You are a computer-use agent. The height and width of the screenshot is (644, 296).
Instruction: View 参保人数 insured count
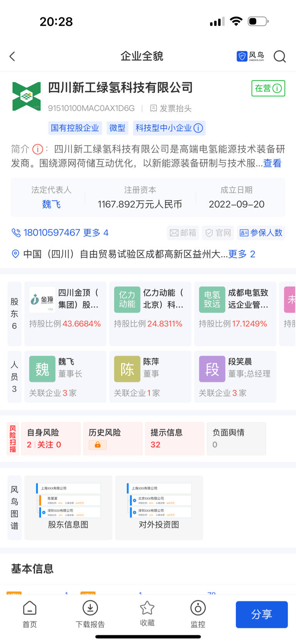[x=261, y=233]
